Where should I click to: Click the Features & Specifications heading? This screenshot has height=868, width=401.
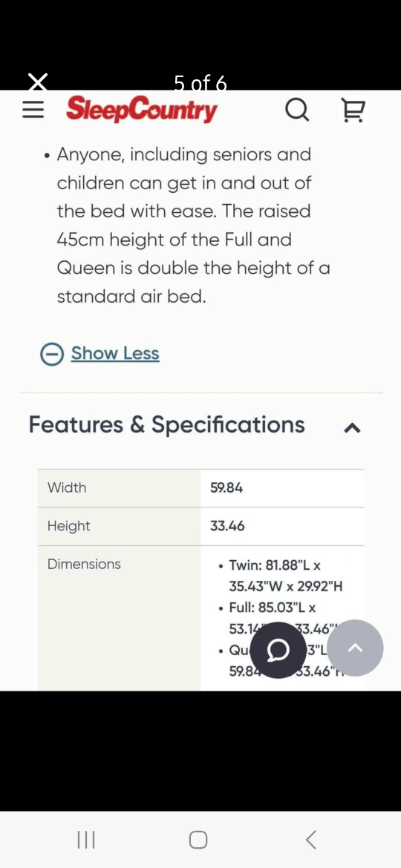coord(167,424)
